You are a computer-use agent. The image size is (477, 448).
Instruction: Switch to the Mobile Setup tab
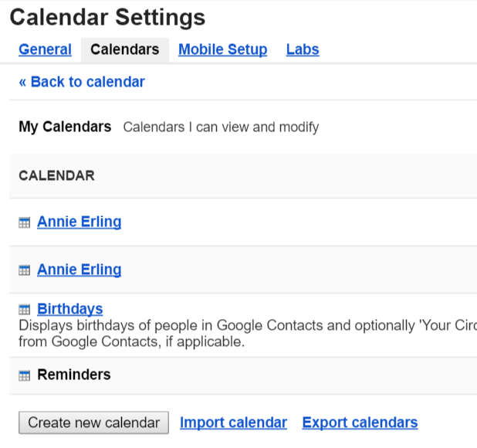[222, 49]
